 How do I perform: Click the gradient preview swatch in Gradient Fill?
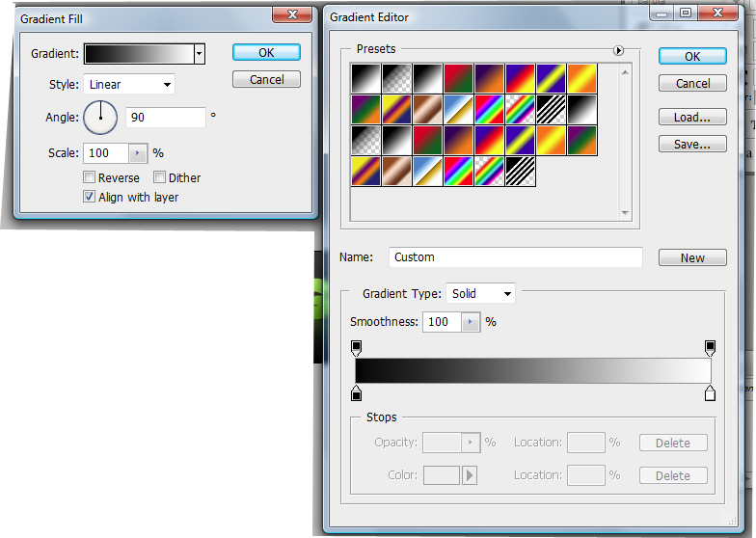[139, 55]
